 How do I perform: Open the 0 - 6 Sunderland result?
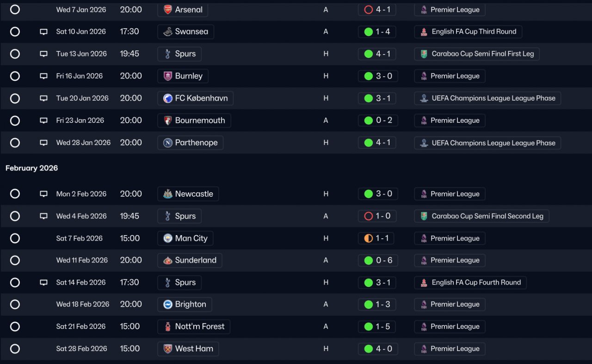pyautogui.click(x=377, y=261)
